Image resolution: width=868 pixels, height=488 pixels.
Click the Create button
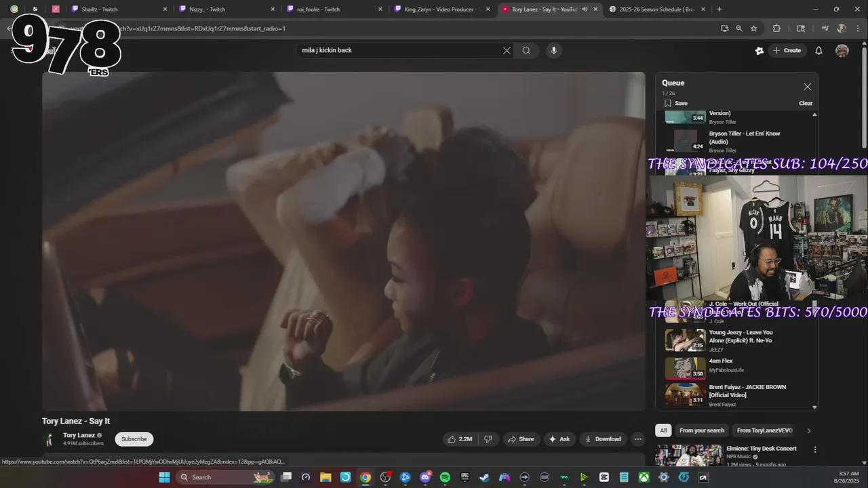787,50
